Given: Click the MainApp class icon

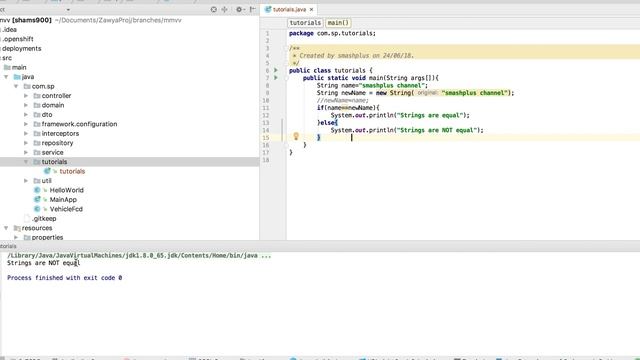Looking at the screenshot, I should 37,199.
